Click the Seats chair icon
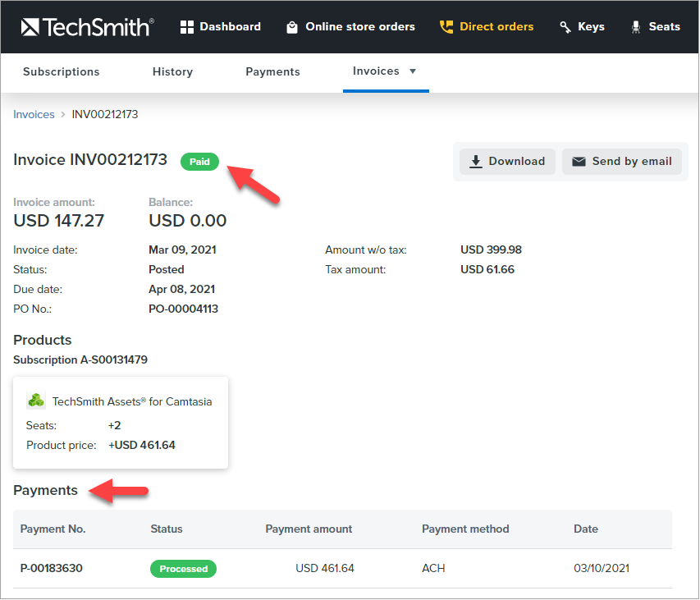 636,27
